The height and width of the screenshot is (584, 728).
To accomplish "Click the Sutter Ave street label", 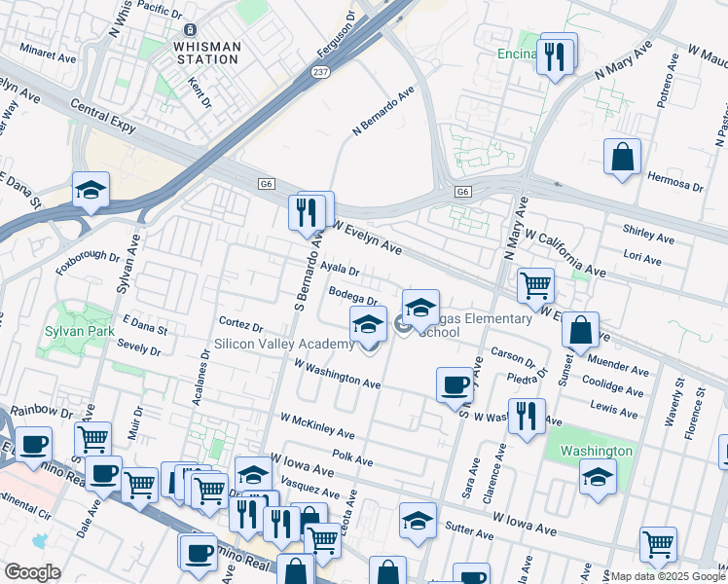I will point(469,530).
